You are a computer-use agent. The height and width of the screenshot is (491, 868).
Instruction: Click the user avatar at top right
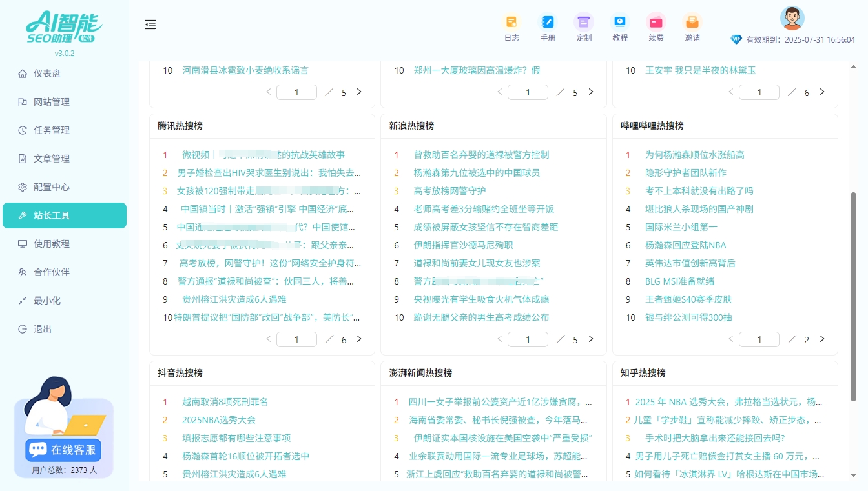[792, 18]
